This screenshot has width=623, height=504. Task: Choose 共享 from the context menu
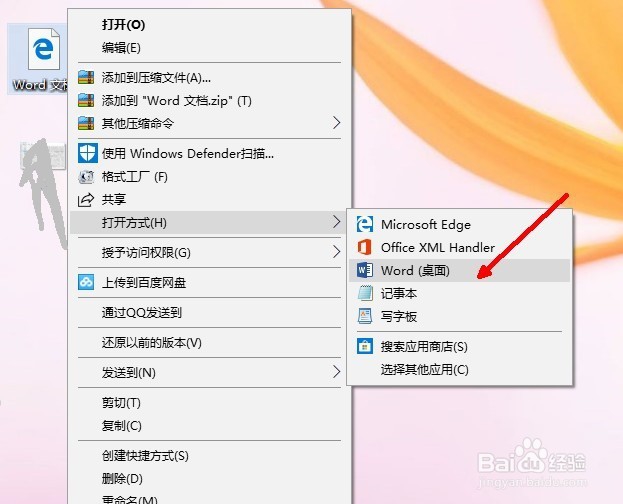click(209, 200)
